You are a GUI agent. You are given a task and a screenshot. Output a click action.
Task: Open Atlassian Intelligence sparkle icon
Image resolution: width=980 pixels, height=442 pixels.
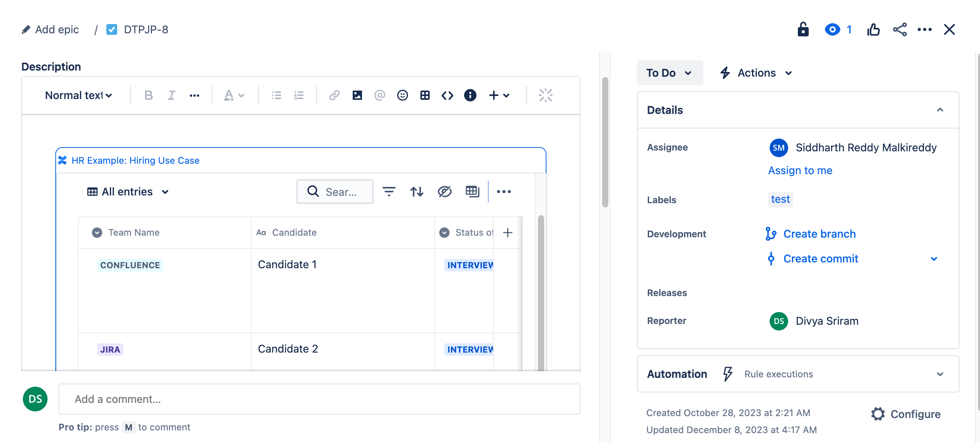pyautogui.click(x=546, y=95)
